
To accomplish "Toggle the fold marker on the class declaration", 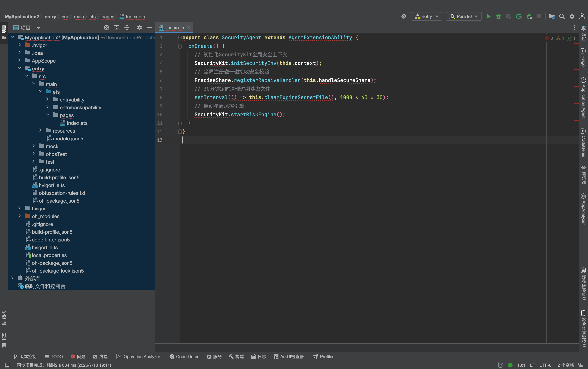I will click(180, 38).
